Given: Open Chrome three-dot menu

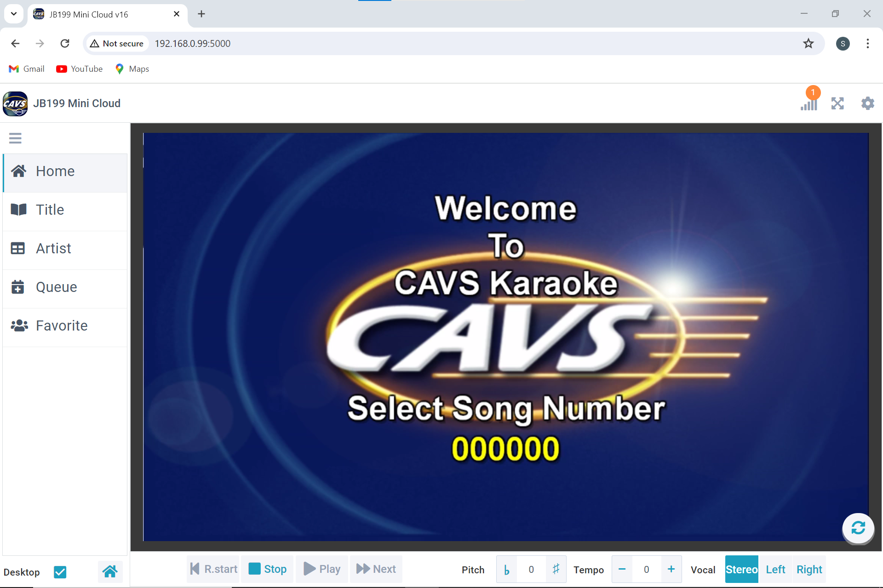Looking at the screenshot, I should [868, 43].
